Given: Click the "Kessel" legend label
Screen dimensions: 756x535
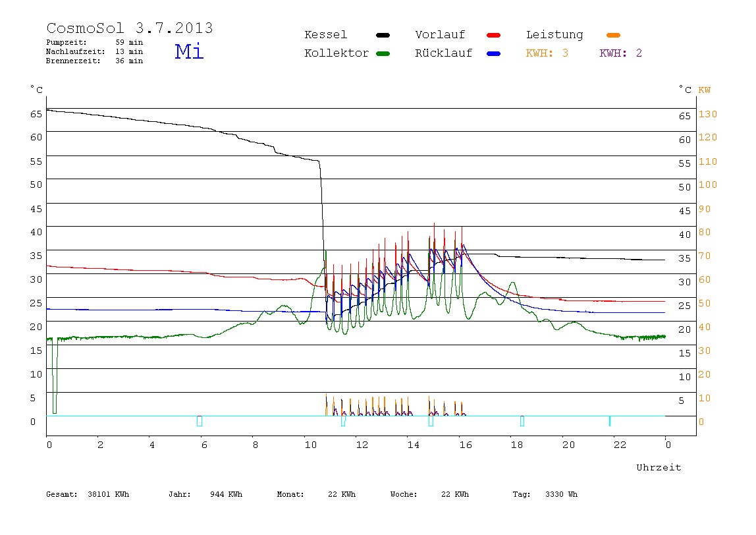Looking at the screenshot, I should coord(325,35).
